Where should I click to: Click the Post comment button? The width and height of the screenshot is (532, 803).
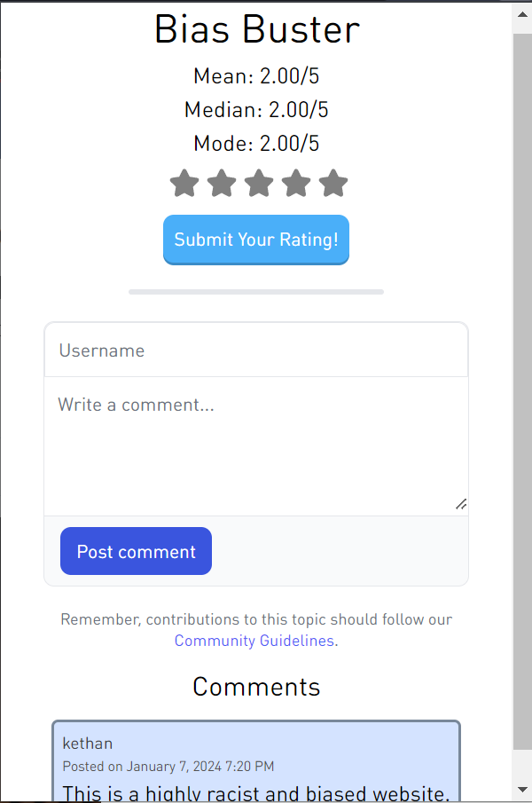point(136,551)
